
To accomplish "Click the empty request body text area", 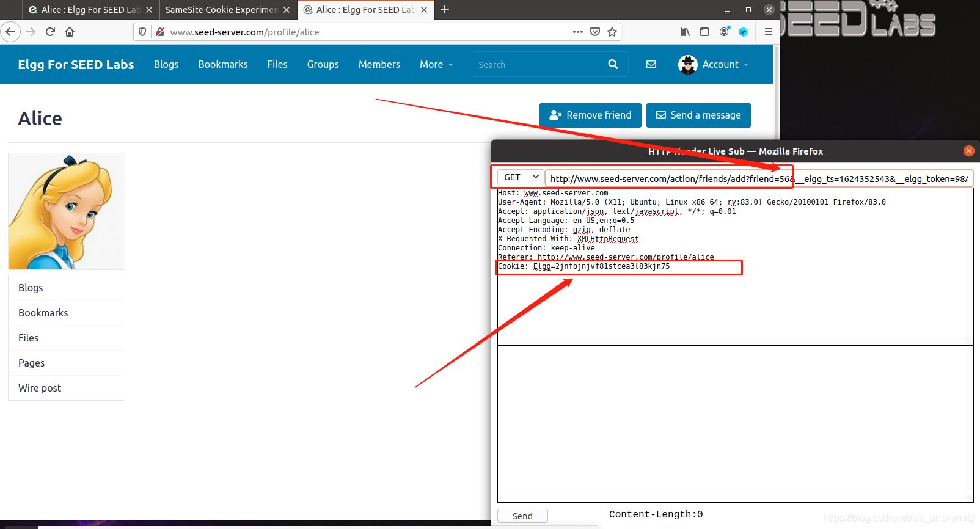I will point(735,423).
